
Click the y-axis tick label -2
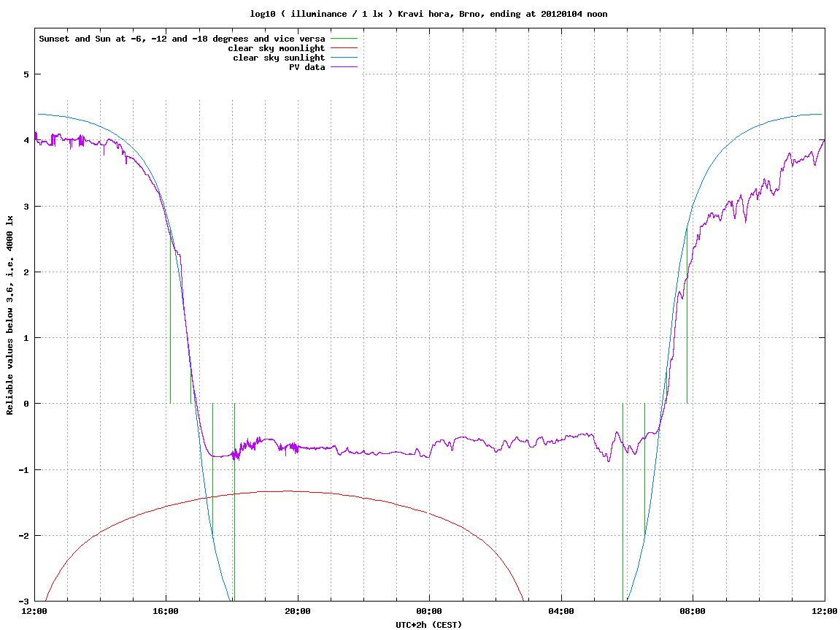(23, 536)
